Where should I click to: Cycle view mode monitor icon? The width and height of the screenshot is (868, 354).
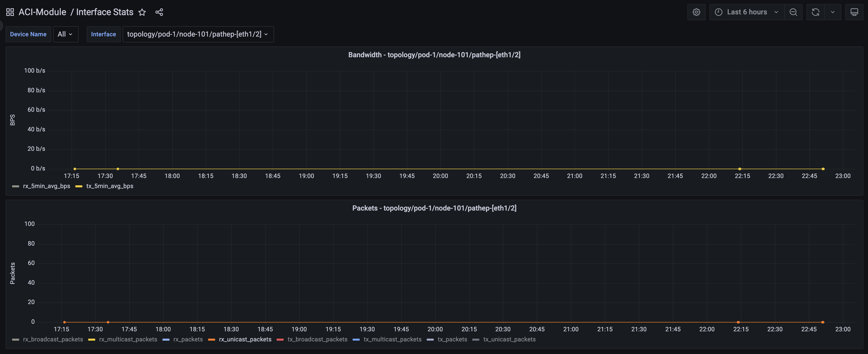(x=854, y=12)
